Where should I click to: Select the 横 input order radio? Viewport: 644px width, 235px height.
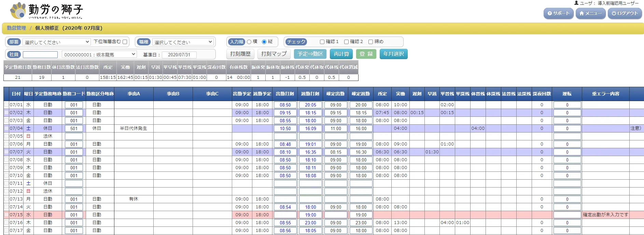(249, 42)
